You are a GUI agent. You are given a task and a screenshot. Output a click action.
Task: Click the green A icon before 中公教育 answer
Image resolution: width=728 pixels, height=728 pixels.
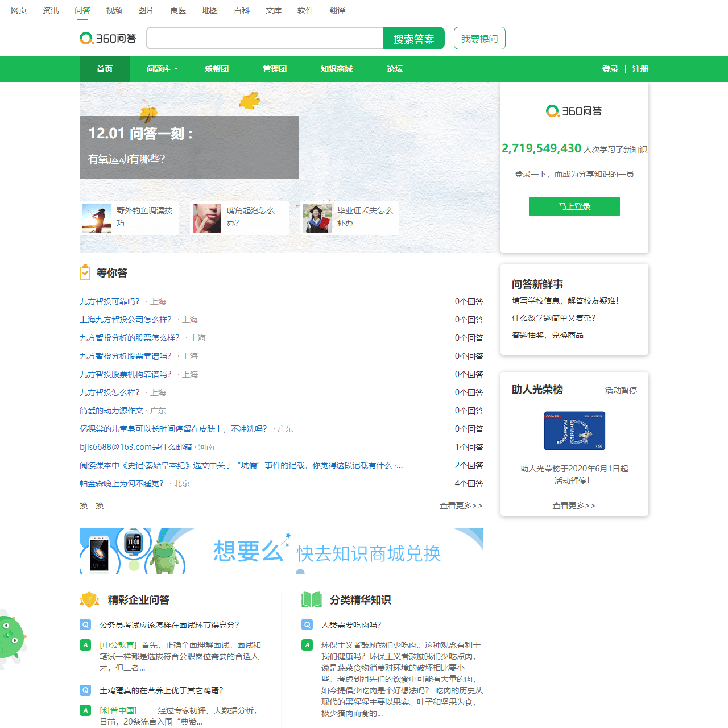point(86,645)
